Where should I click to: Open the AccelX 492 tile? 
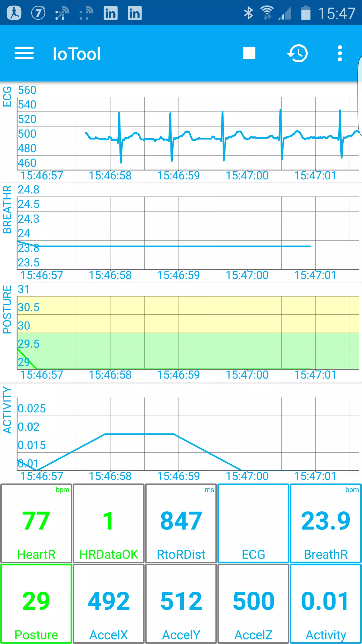(109, 604)
